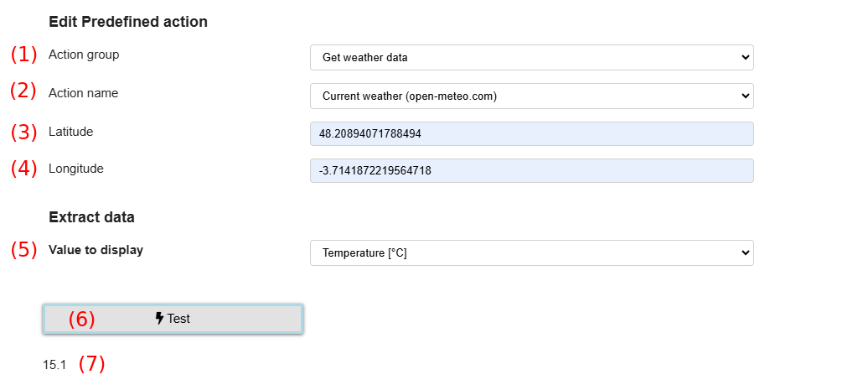Click into the Longitude input field
Image resolution: width=868 pixels, height=385 pixels.
(531, 170)
